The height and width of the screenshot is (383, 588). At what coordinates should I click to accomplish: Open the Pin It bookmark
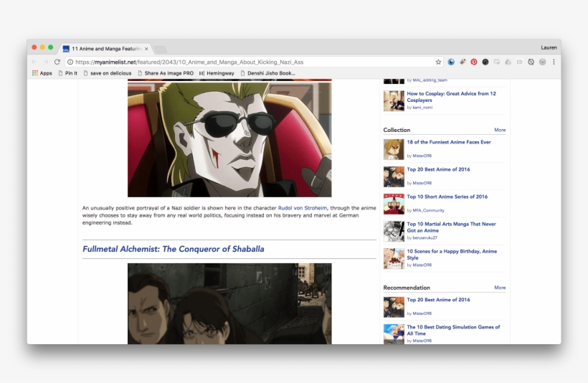(68, 73)
